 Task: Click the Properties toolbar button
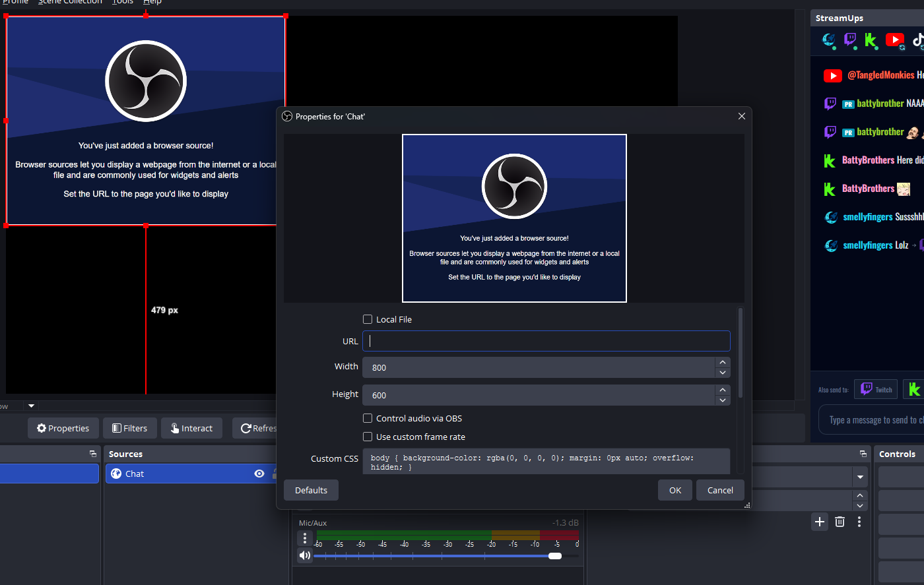63,428
